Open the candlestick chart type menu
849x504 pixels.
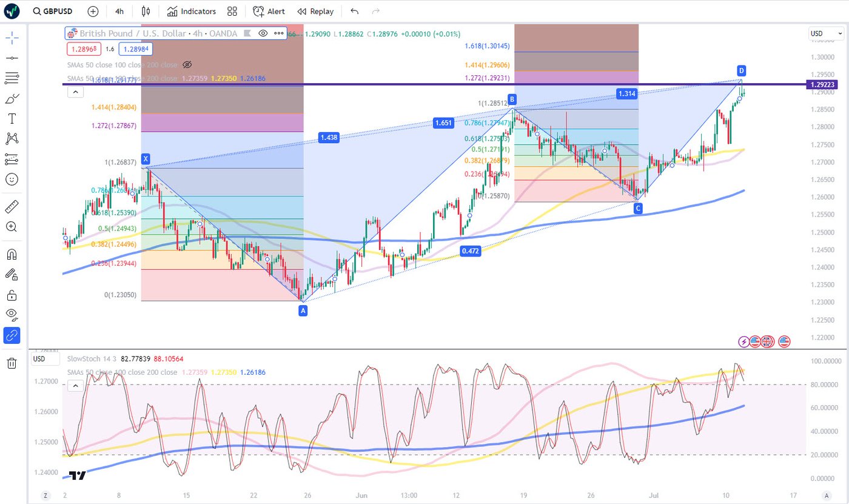[x=145, y=11]
